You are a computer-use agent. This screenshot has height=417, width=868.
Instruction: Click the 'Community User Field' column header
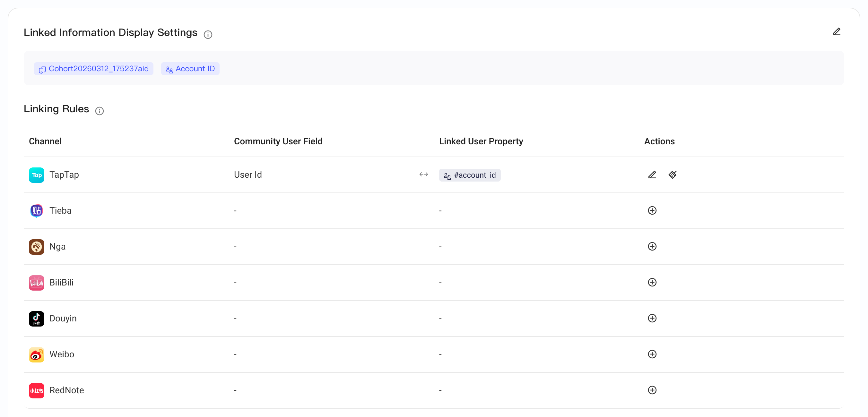(x=278, y=141)
